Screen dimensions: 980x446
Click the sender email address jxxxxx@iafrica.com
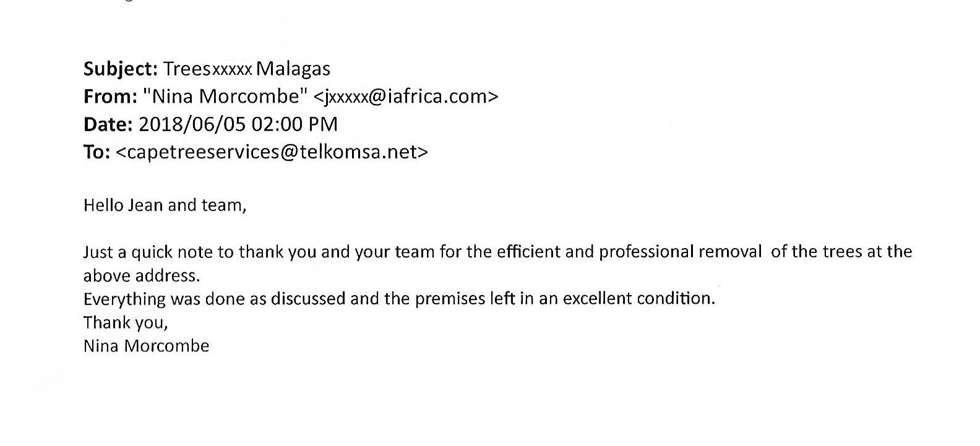click(406, 96)
